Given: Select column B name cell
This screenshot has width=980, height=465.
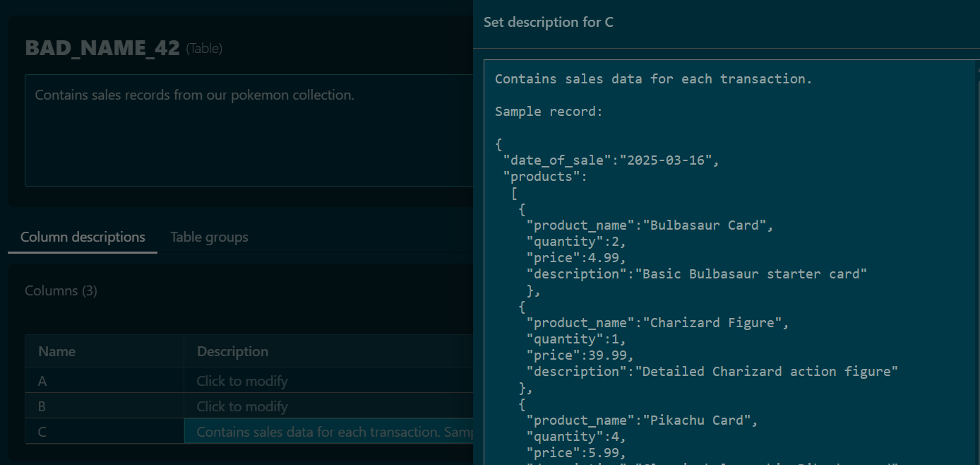Looking at the screenshot, I should [x=104, y=406].
